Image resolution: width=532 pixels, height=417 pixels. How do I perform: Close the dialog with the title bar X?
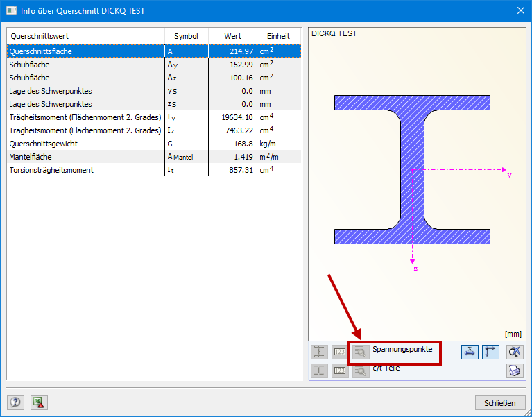[521, 11]
